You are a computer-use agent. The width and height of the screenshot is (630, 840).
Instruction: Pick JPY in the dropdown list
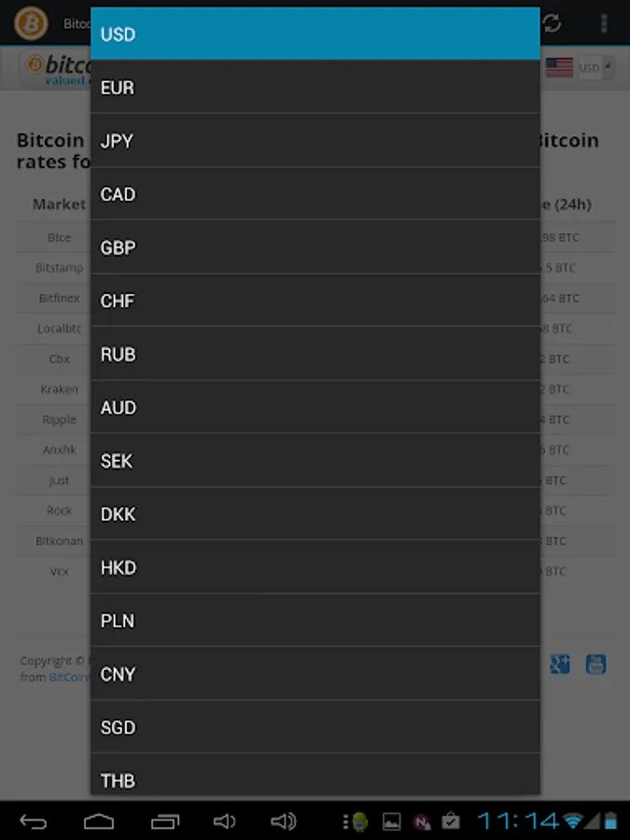pos(315,141)
